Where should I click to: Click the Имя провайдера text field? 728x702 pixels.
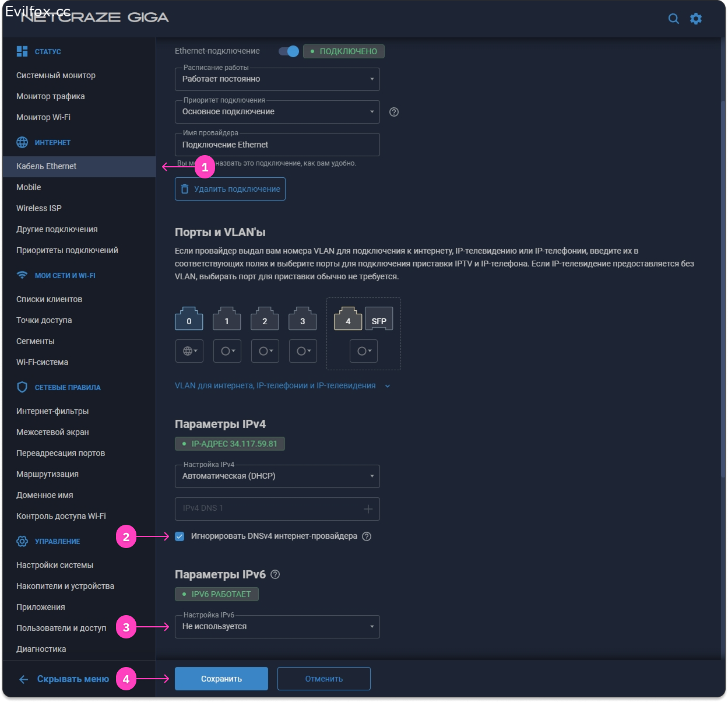point(277,145)
